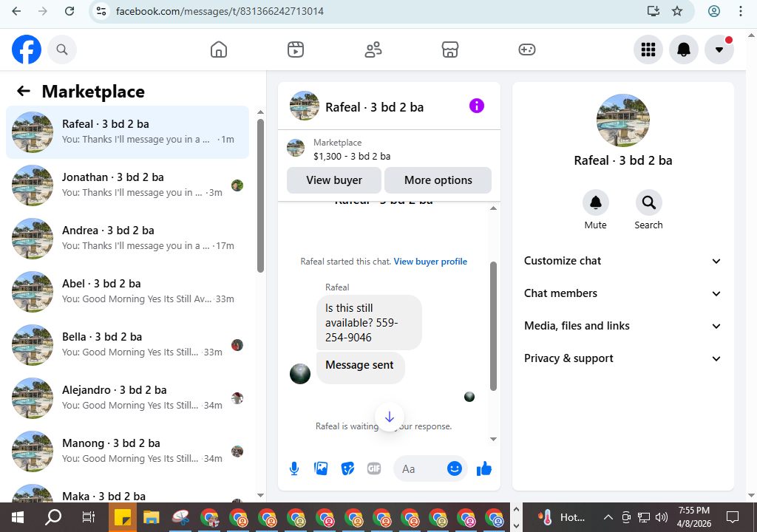Send a thumbs-up like
The image size is (757, 532).
(483, 468)
